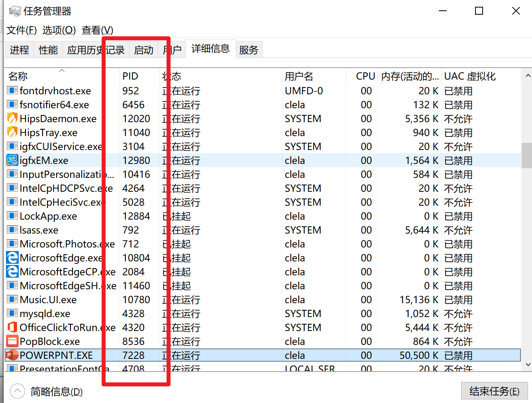Click the lsass.exe process icon
The height and width of the screenshot is (403, 532).
tap(12, 230)
